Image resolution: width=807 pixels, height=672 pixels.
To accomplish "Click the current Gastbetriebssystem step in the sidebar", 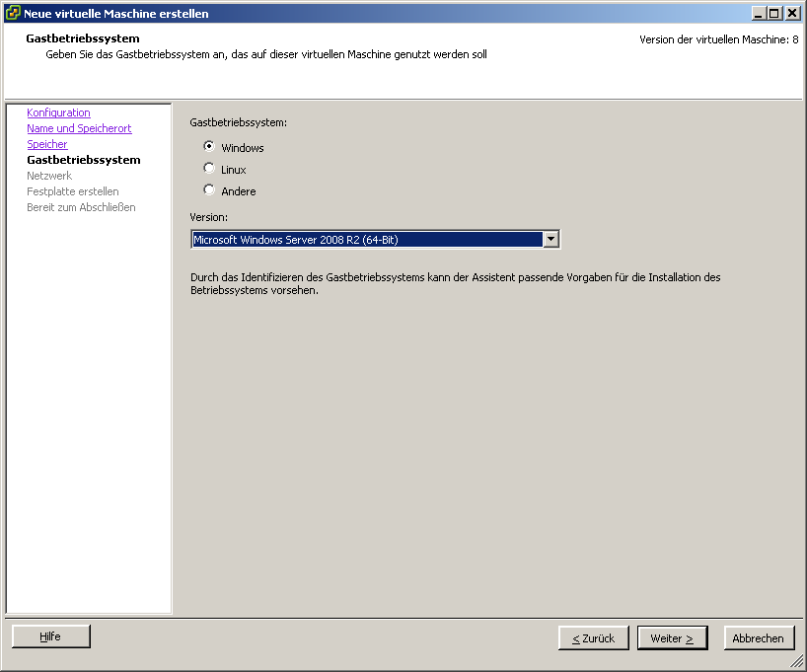I will (83, 160).
